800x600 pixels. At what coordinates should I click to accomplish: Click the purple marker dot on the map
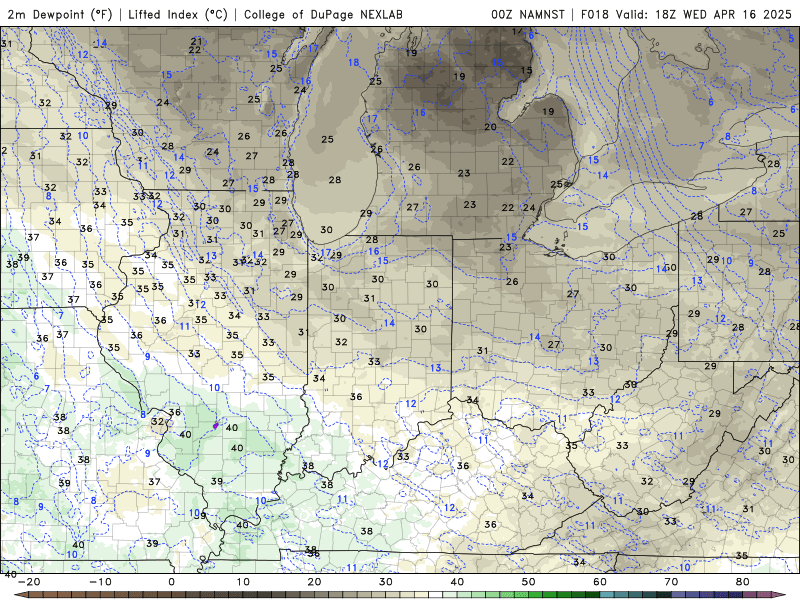[x=216, y=425]
